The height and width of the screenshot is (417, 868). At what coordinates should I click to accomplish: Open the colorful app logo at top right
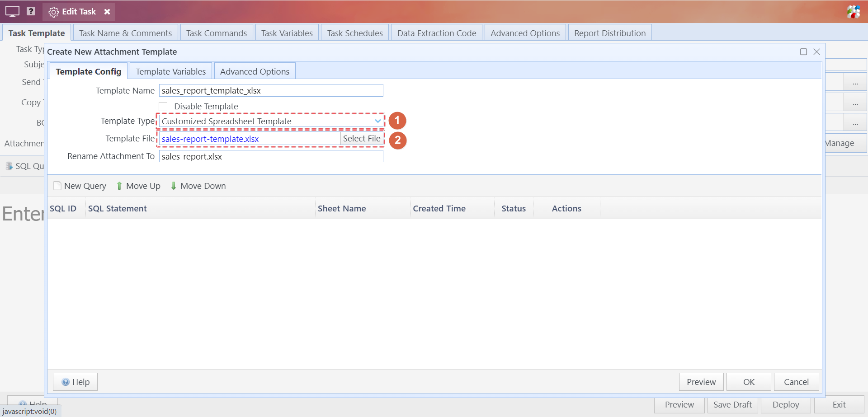pos(854,12)
